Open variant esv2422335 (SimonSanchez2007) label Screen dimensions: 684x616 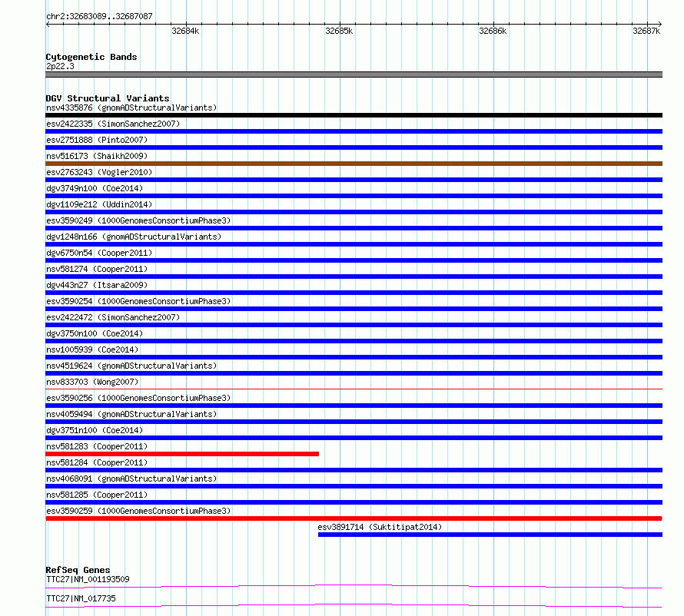113,124
